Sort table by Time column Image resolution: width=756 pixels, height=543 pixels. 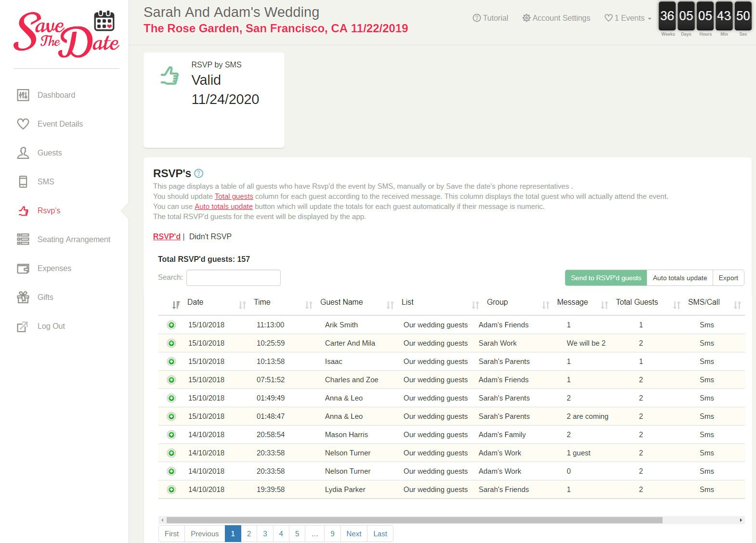coord(262,302)
